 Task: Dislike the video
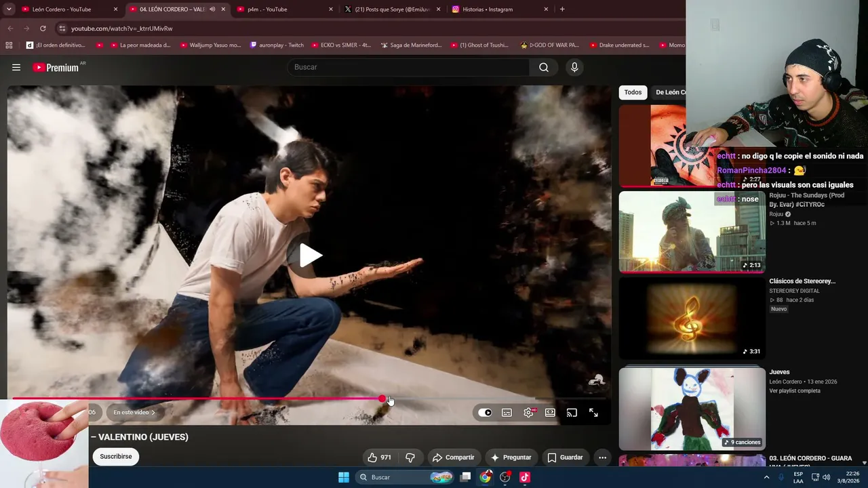(410, 457)
